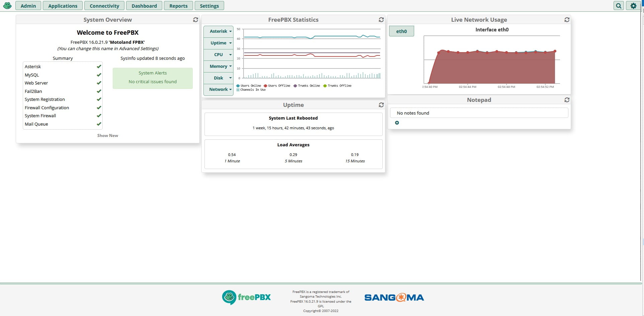This screenshot has height=316, width=644.
Task: Click the Interface eth0 chart title
Action: click(492, 30)
